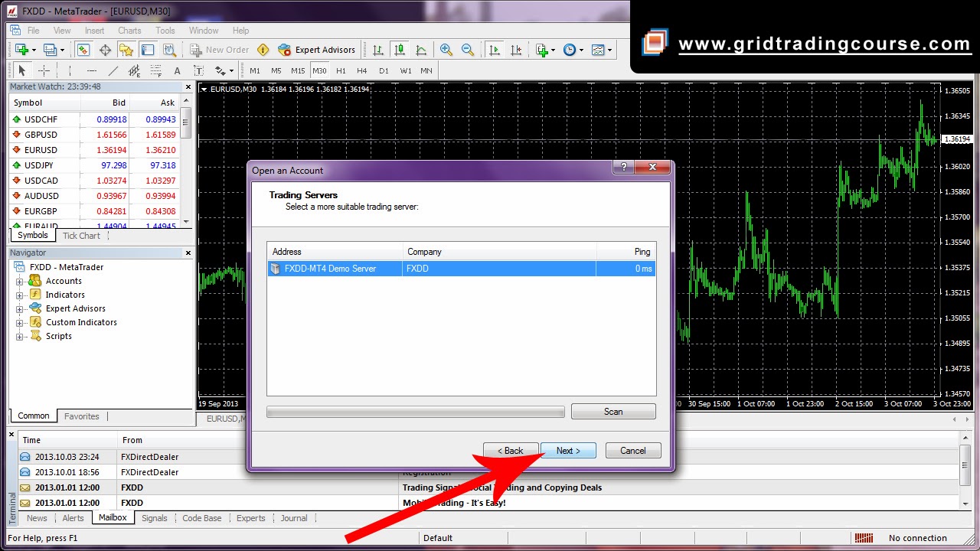Click the Zoom Out magnifier icon
980x551 pixels.
[x=468, y=50]
